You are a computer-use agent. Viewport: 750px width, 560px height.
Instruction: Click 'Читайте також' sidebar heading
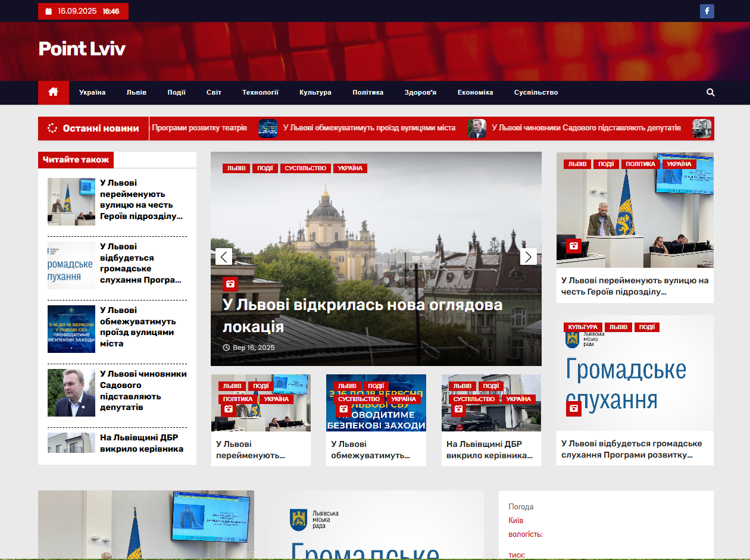coord(76,160)
